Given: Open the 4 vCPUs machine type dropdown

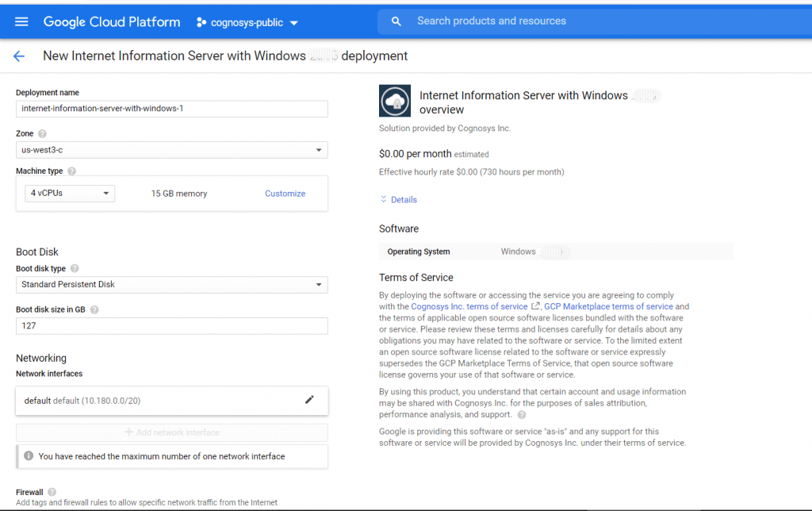Looking at the screenshot, I should coord(69,194).
